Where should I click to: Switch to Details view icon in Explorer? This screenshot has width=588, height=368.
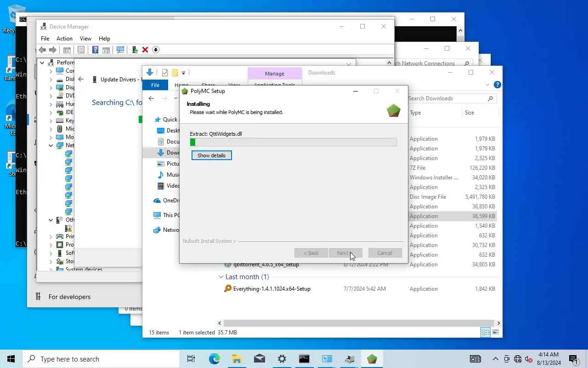(486, 333)
